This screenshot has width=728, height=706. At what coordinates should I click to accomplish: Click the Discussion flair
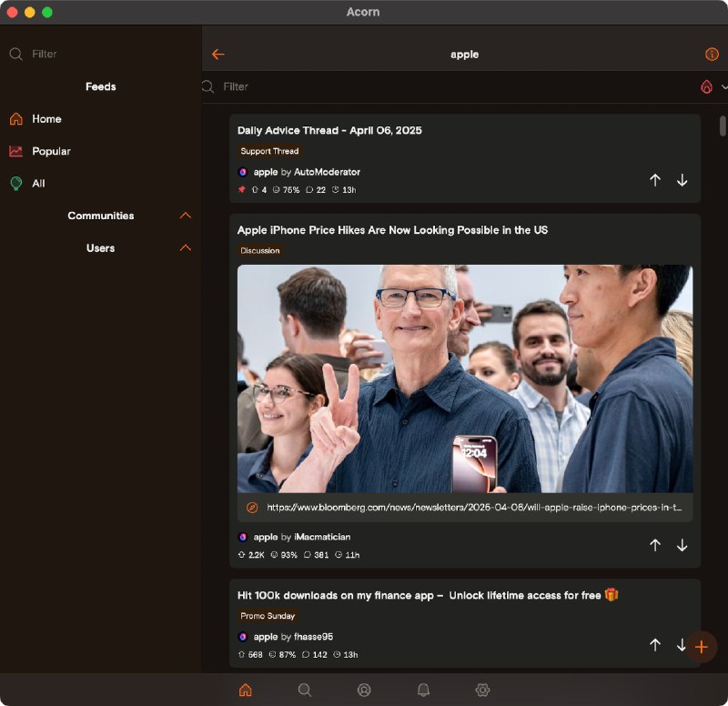[x=260, y=251]
